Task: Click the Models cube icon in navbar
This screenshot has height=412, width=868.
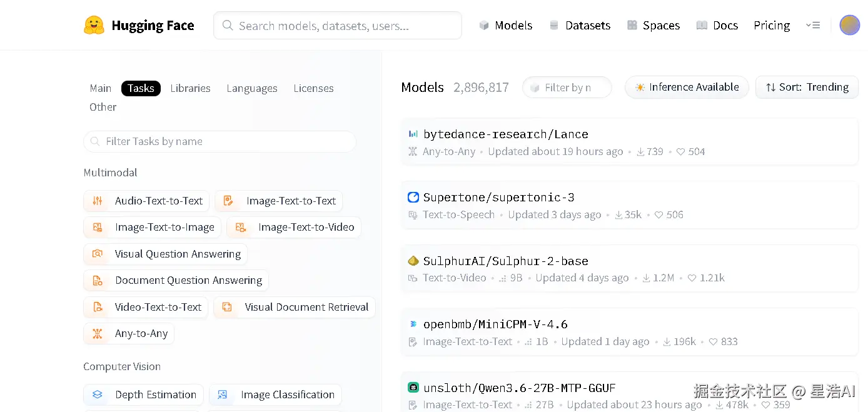Action: pyautogui.click(x=484, y=26)
